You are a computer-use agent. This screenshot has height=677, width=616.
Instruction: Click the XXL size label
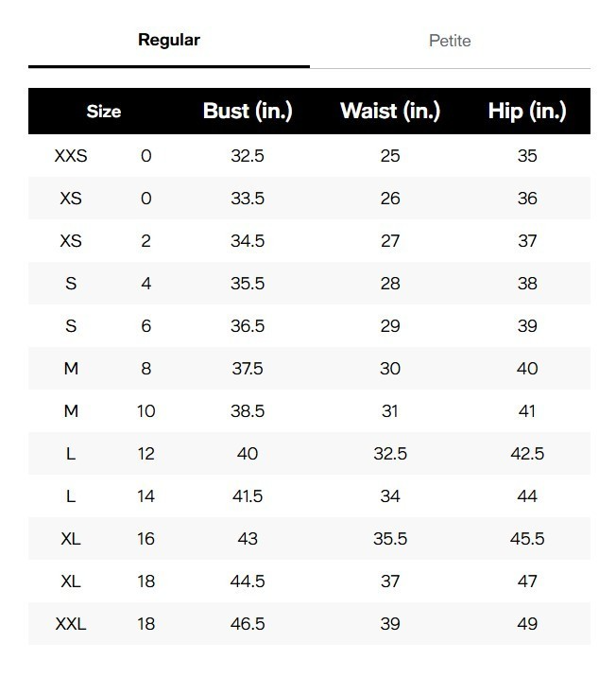(x=71, y=624)
